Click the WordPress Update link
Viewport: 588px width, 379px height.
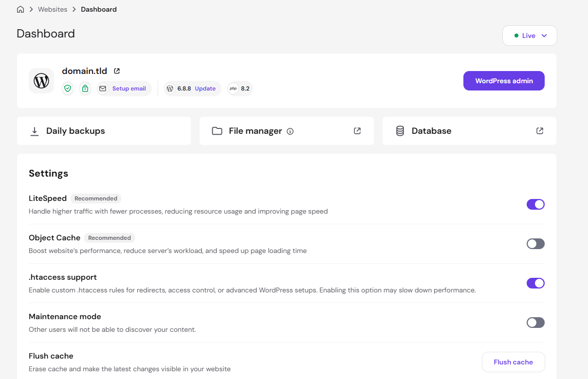(x=205, y=89)
